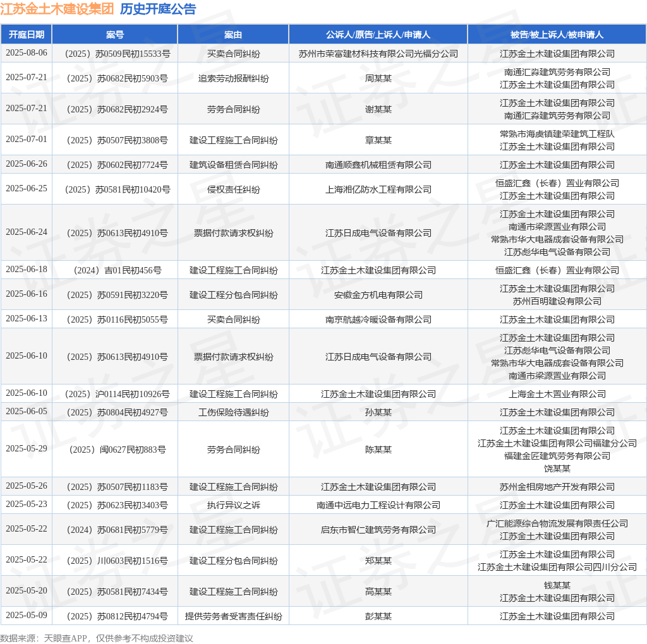647x644 pixels.
Task: Click date cell 2025-06-24
Action: pos(27,232)
